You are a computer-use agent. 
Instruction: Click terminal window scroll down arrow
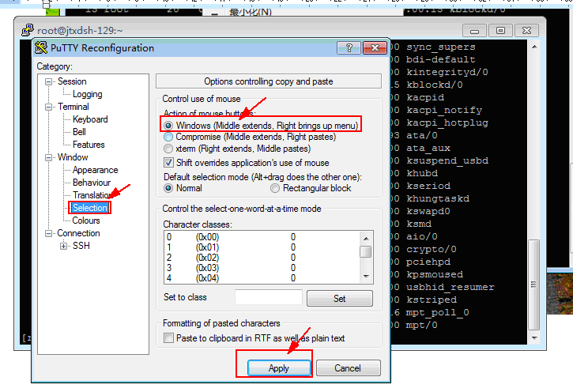tap(534, 338)
